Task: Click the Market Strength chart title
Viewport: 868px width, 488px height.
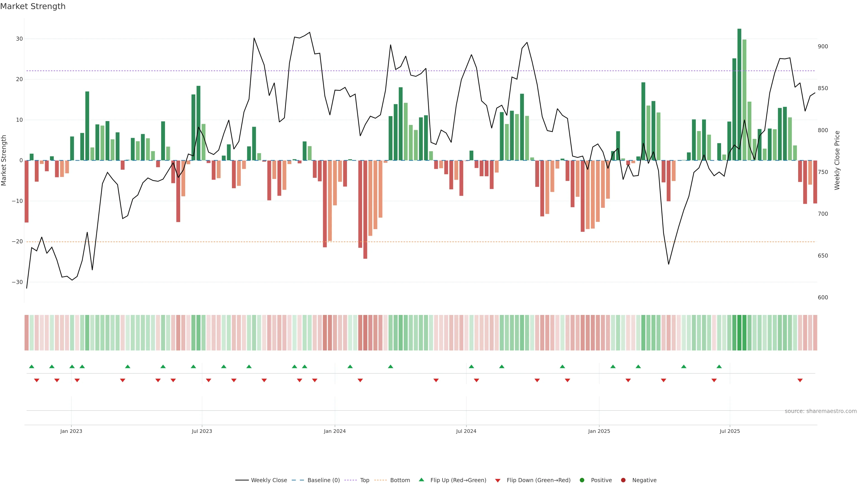Action: point(33,6)
